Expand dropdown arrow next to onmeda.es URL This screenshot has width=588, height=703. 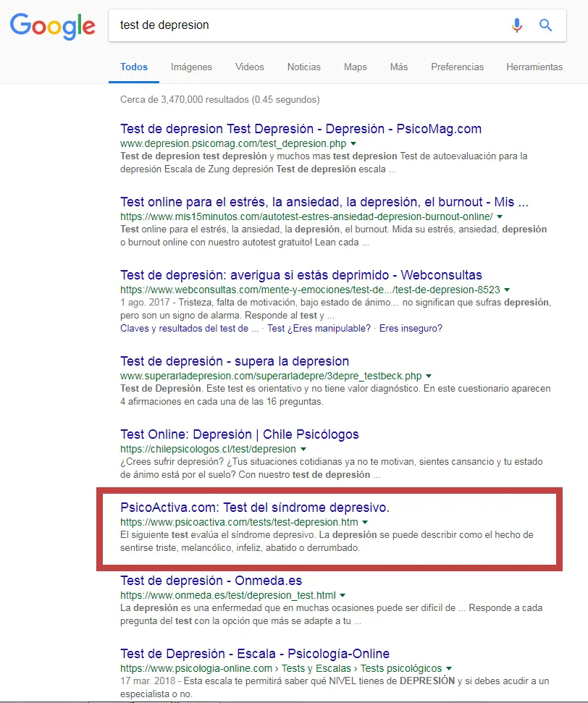[343, 595]
